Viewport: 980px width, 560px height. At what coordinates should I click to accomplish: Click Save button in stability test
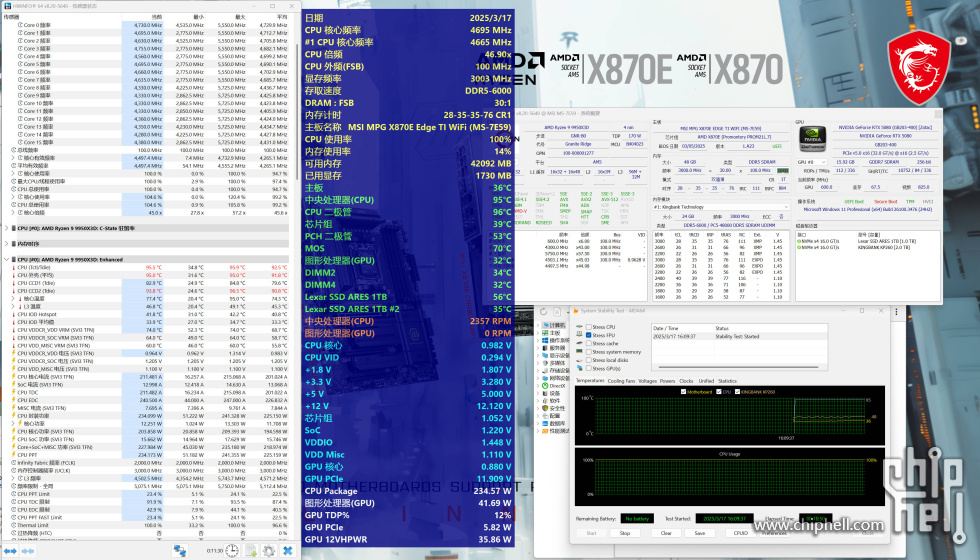[700, 533]
